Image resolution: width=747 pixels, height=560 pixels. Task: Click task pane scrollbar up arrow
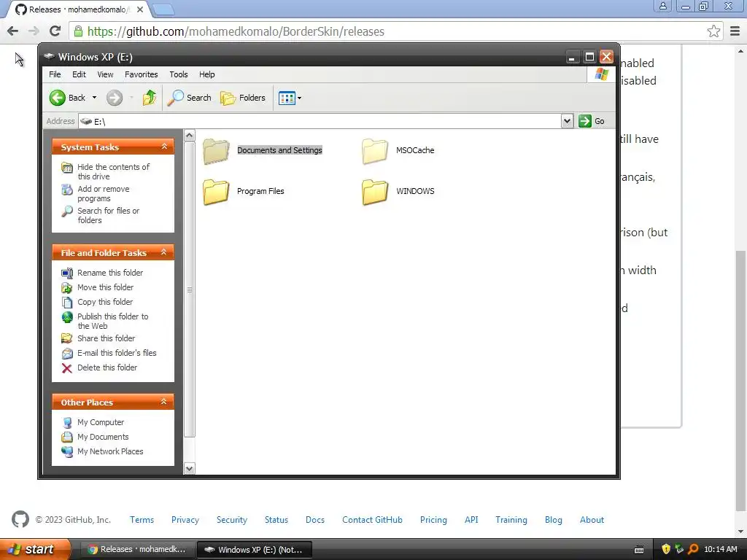pyautogui.click(x=189, y=135)
